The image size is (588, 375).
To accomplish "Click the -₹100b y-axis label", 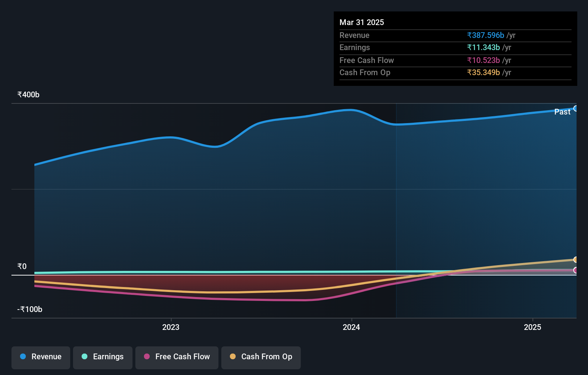I will coord(30,309).
